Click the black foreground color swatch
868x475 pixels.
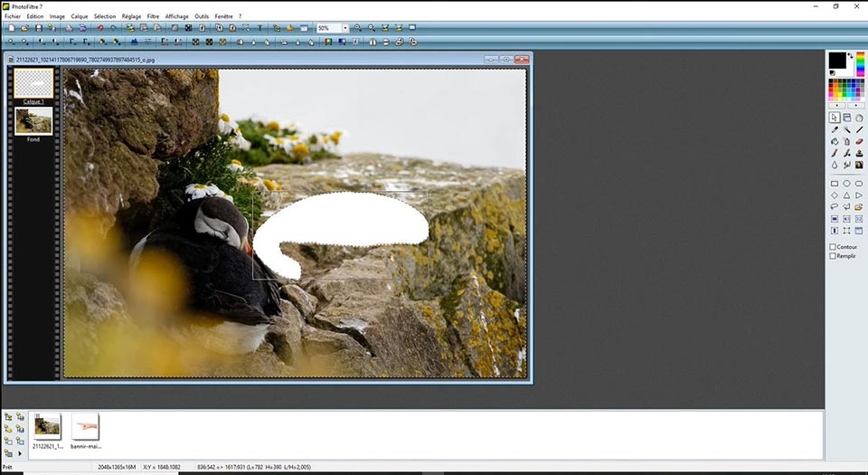pos(836,60)
